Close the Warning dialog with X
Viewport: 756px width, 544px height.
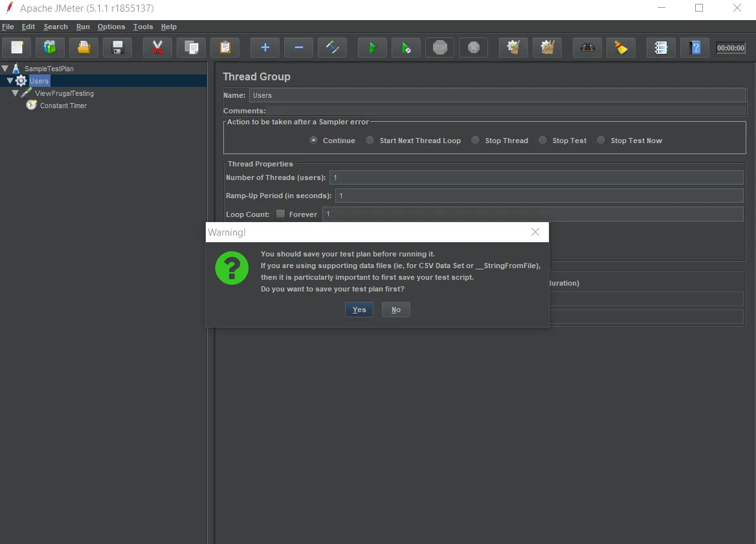point(535,232)
